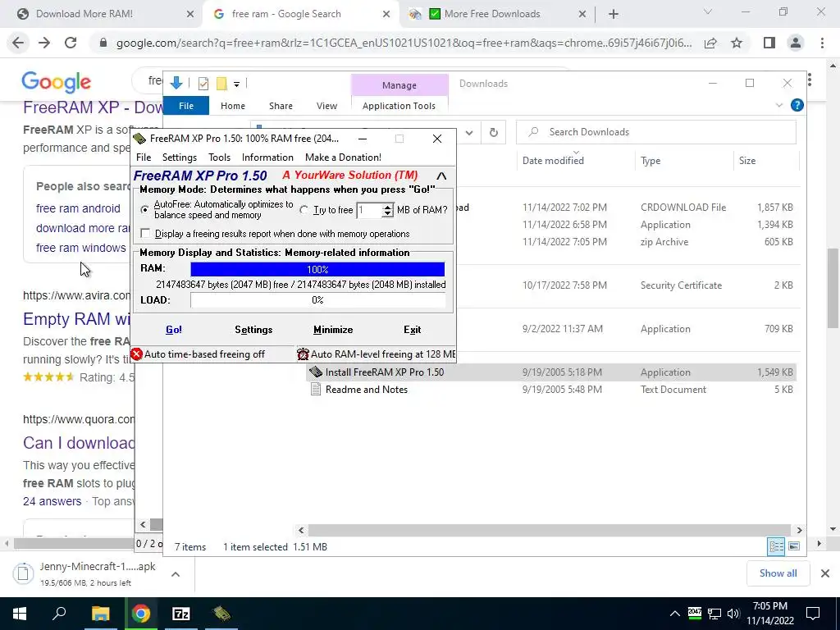
Task: Increase MB of RAM spinner value
Action: [387, 206]
